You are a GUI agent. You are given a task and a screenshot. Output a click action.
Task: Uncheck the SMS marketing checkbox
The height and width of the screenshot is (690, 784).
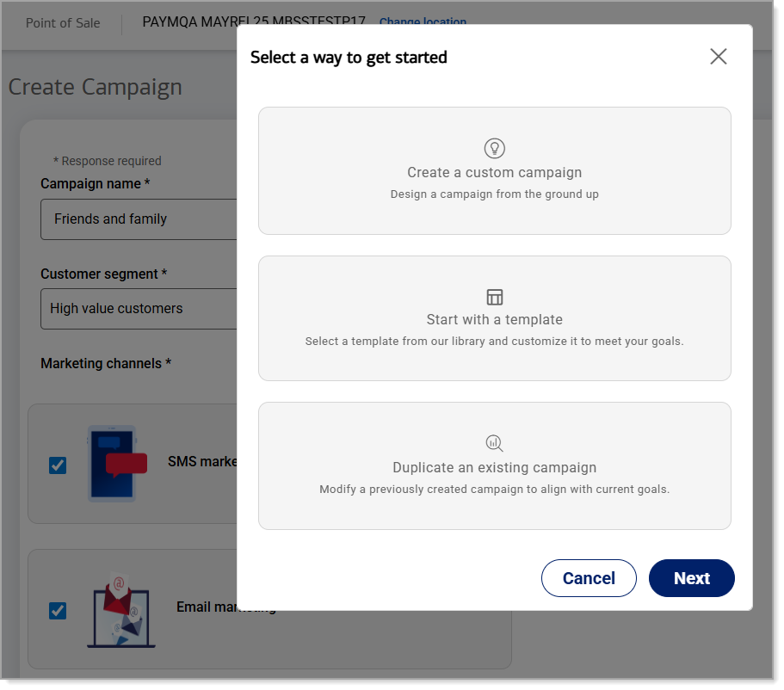coord(58,465)
